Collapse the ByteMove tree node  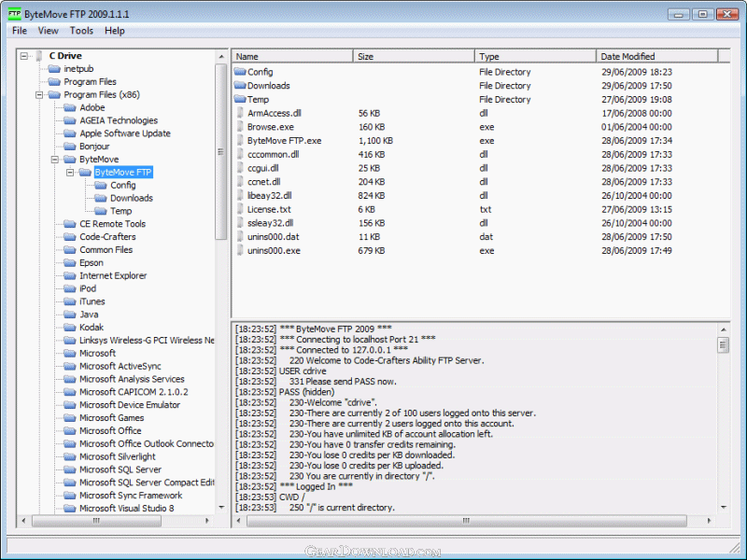click(55, 159)
